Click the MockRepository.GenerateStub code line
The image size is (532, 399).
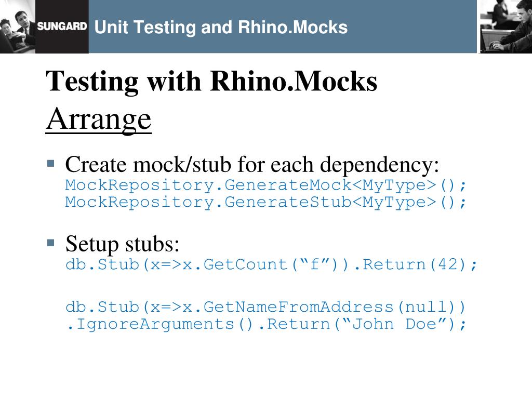pyautogui.click(x=266, y=202)
